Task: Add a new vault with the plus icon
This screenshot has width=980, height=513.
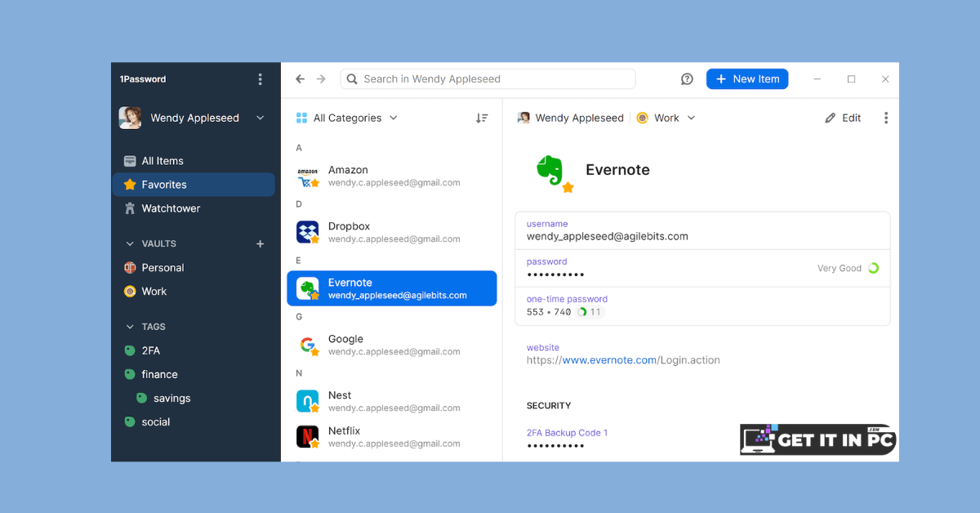Action: 261,243
